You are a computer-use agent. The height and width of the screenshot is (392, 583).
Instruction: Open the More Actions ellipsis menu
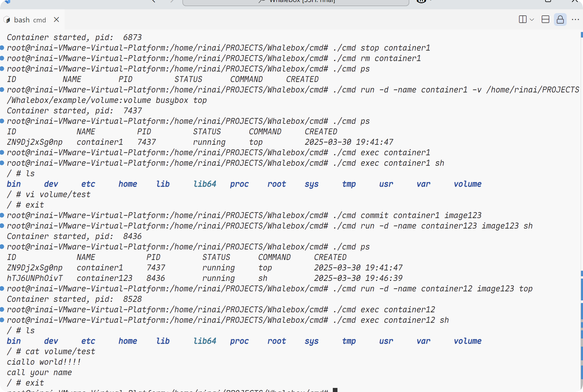pos(575,19)
